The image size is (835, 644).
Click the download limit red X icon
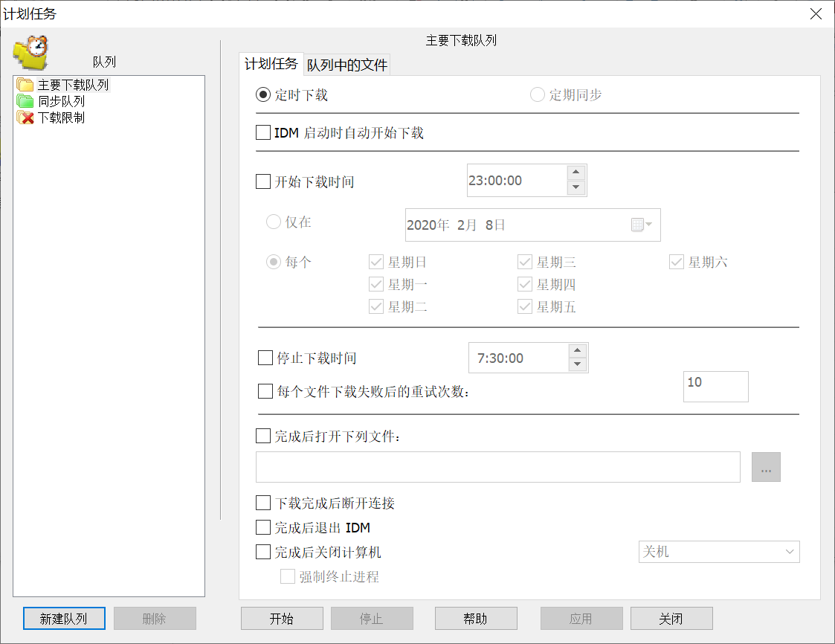(25, 117)
